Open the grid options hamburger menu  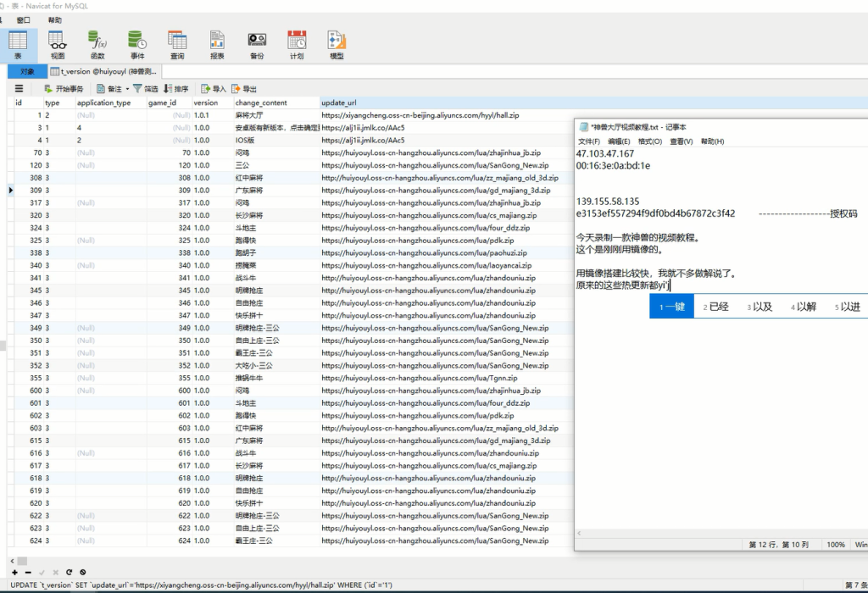pos(19,88)
